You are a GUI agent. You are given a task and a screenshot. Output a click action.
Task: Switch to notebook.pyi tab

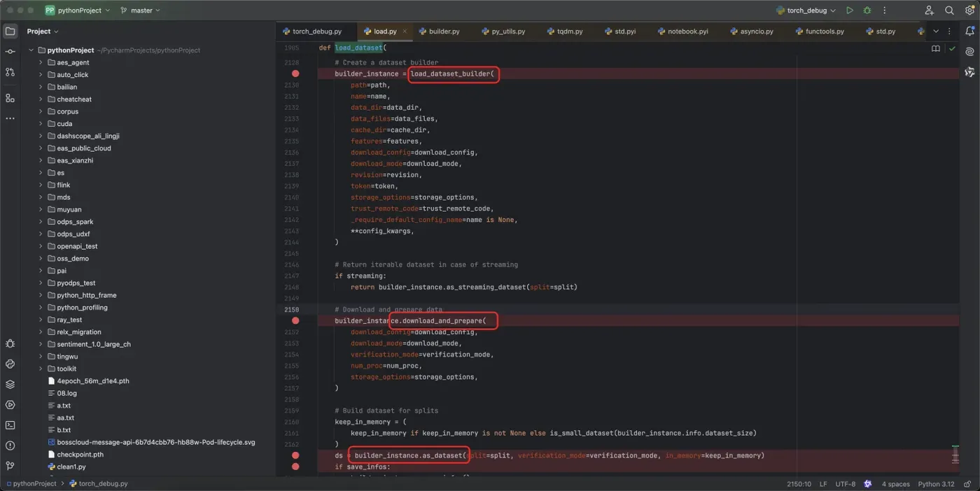tap(682, 31)
